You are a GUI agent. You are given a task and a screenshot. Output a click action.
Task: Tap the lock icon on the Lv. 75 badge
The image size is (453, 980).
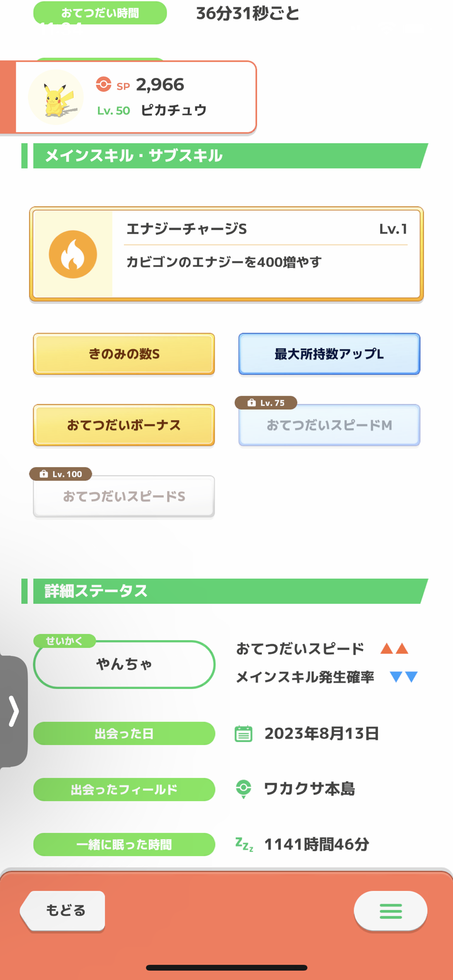[x=251, y=403]
